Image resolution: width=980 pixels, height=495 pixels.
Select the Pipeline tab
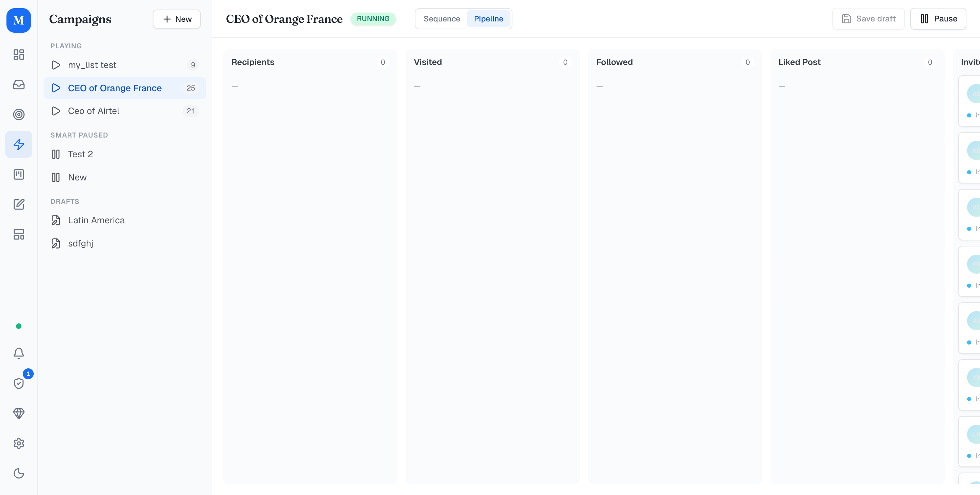click(x=489, y=19)
